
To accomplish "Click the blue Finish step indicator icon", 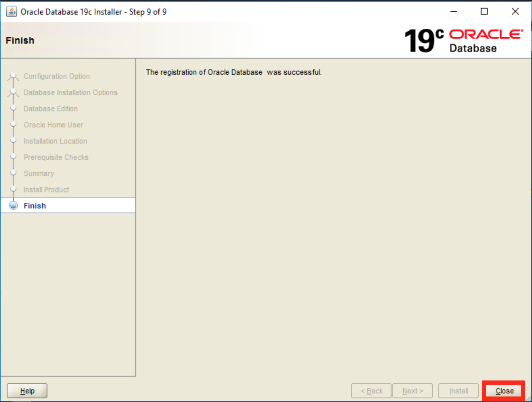I will click(14, 206).
